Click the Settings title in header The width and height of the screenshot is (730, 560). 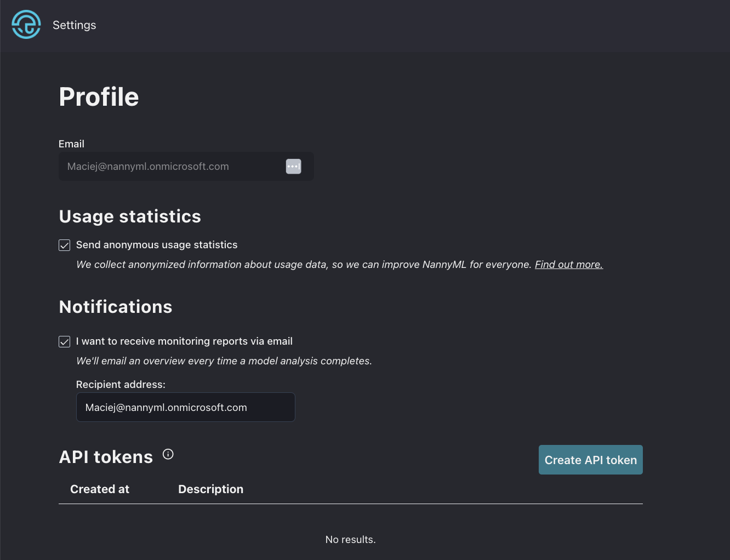point(75,25)
